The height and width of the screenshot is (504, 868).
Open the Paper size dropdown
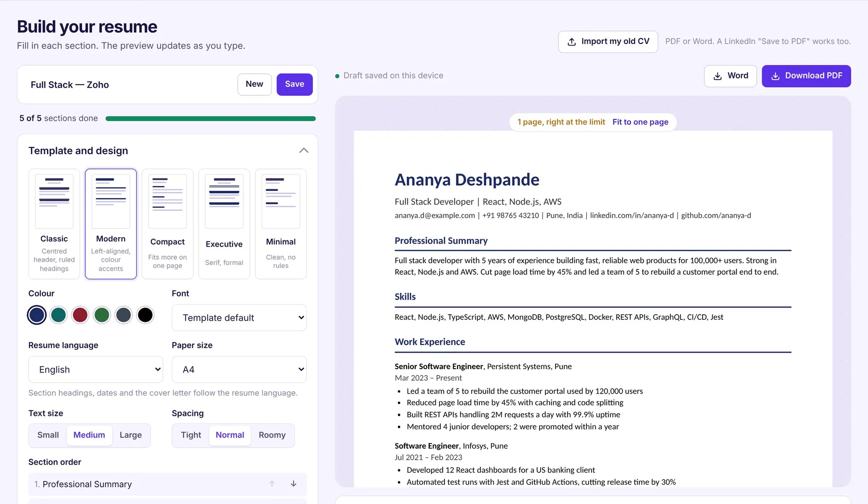pyautogui.click(x=239, y=370)
